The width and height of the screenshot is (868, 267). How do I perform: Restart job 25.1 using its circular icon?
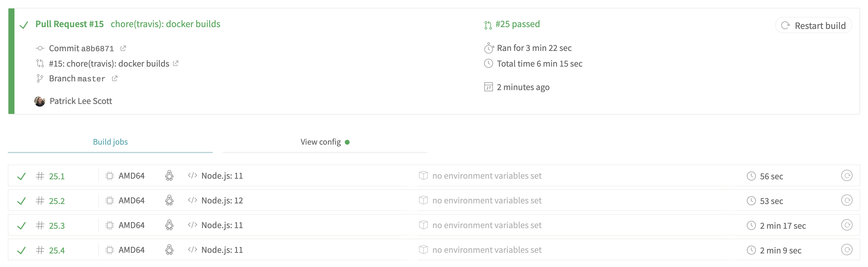pos(846,176)
